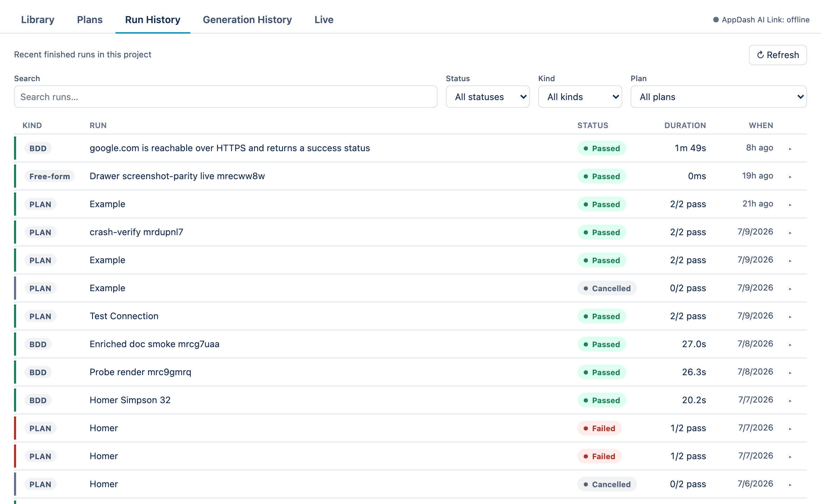821x504 pixels.
Task: Expand the Probe render mrc9gmrq run arrow
Action: coord(790,373)
